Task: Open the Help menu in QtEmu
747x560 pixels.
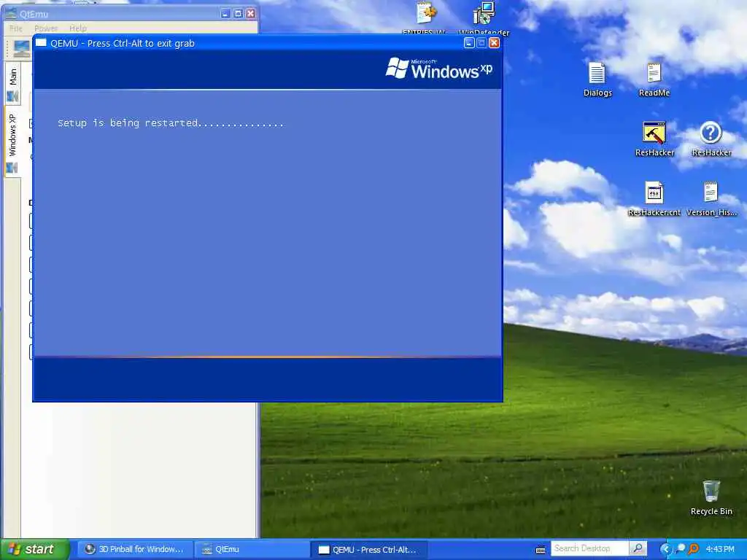Action: click(x=77, y=28)
